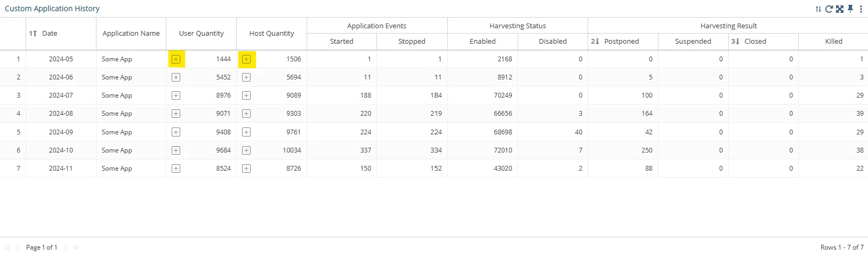Click the Disabled value 40
Viewport: 868px width, 256px height.
[578, 132]
